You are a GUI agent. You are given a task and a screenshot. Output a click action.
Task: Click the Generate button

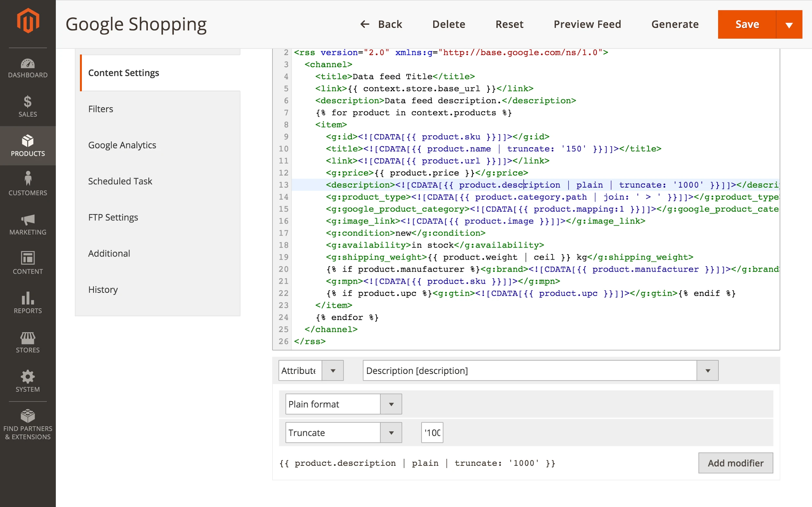[x=675, y=24]
